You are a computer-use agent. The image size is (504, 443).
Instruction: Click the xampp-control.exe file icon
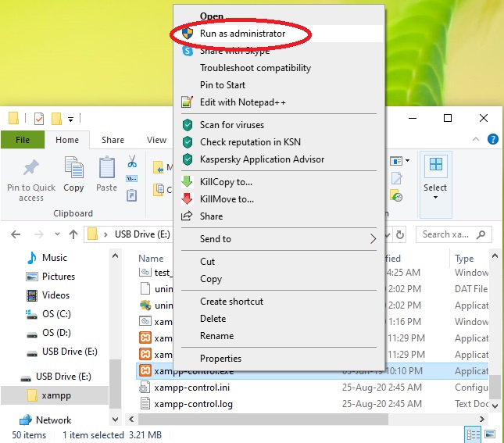point(145,371)
